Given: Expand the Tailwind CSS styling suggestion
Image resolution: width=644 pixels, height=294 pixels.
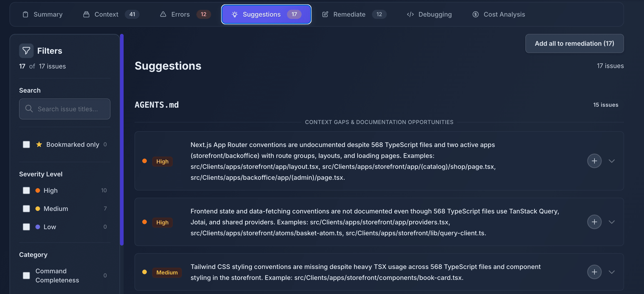Looking at the screenshot, I should [612, 272].
